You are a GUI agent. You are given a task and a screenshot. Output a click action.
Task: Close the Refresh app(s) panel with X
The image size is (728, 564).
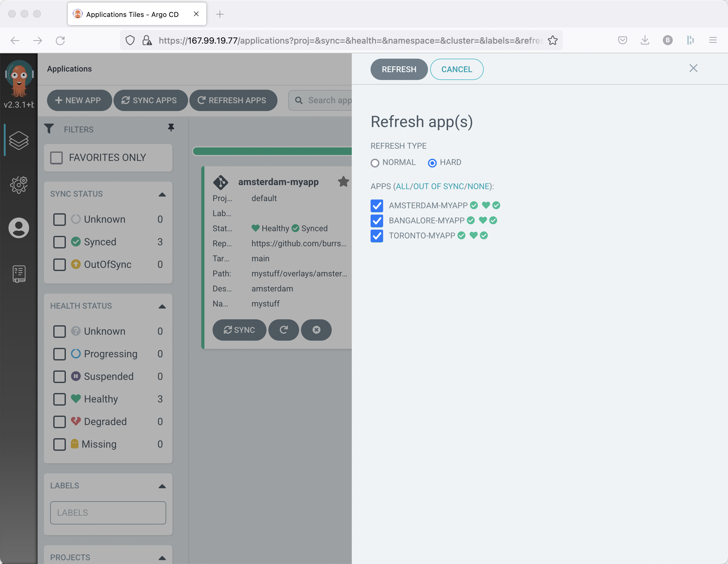pyautogui.click(x=693, y=68)
